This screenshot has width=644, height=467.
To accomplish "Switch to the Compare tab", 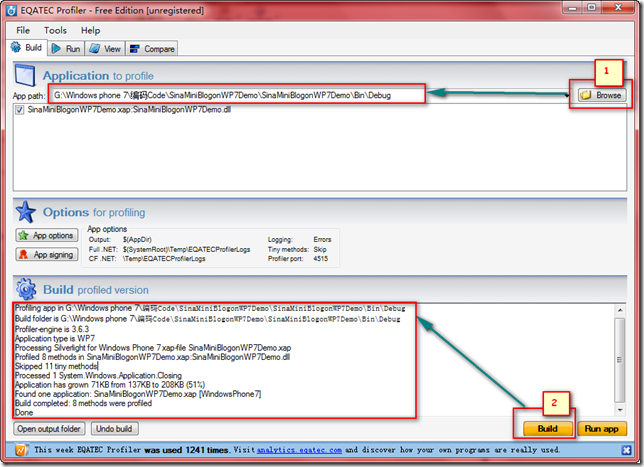I will pyautogui.click(x=152, y=48).
